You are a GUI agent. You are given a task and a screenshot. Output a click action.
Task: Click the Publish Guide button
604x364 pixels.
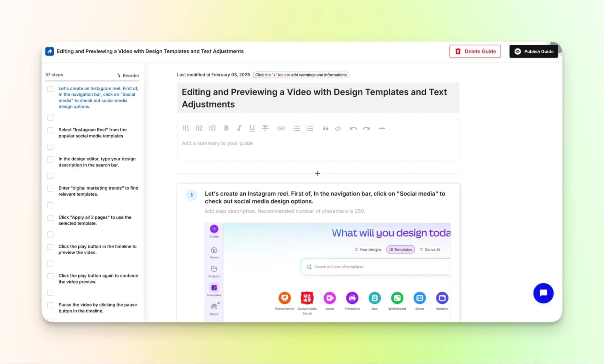pos(534,51)
